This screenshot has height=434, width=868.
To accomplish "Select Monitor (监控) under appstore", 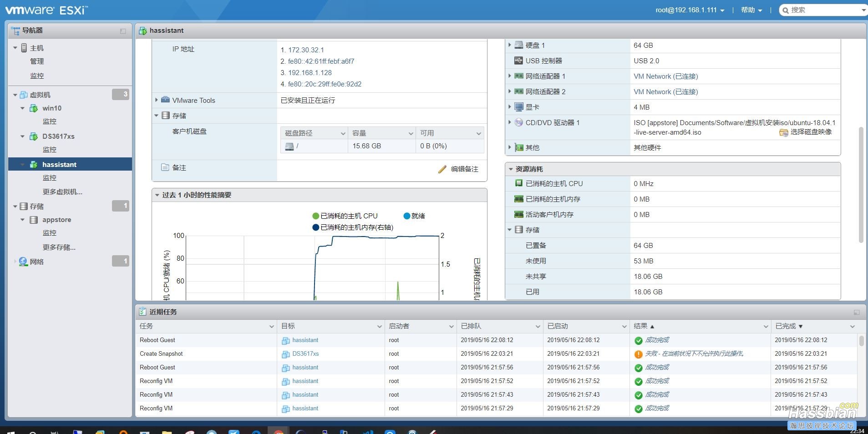I will click(x=50, y=233).
